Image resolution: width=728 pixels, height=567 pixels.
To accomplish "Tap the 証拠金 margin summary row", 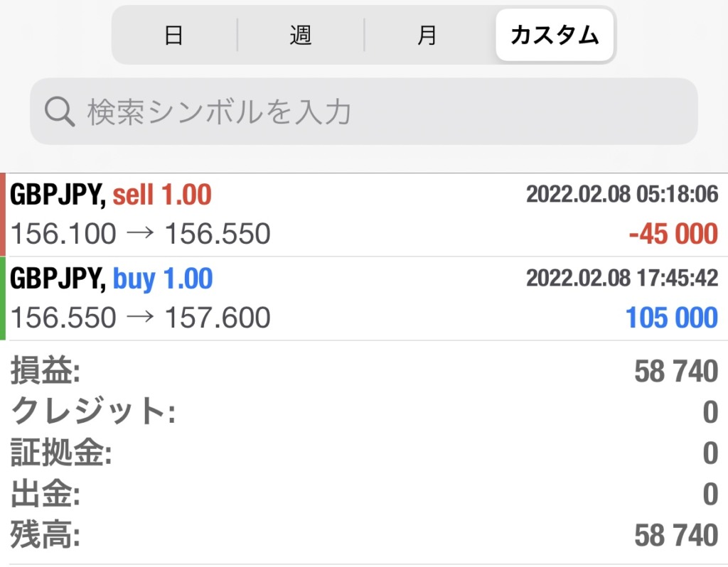I will tap(364, 453).
